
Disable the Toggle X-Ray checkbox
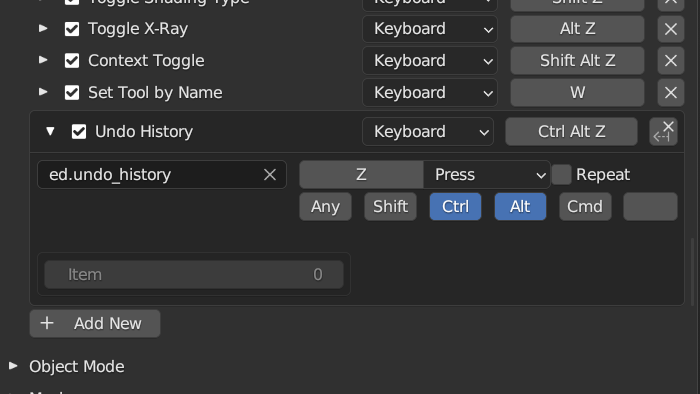coord(72,29)
